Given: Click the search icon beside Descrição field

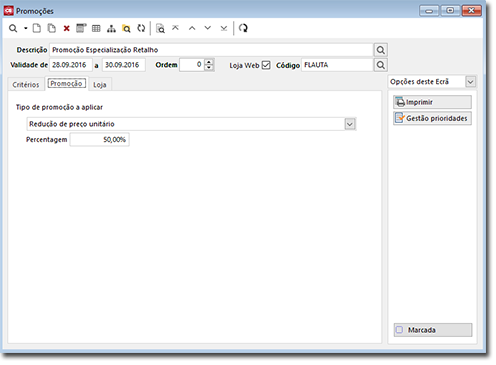Looking at the screenshot, I should pos(381,50).
